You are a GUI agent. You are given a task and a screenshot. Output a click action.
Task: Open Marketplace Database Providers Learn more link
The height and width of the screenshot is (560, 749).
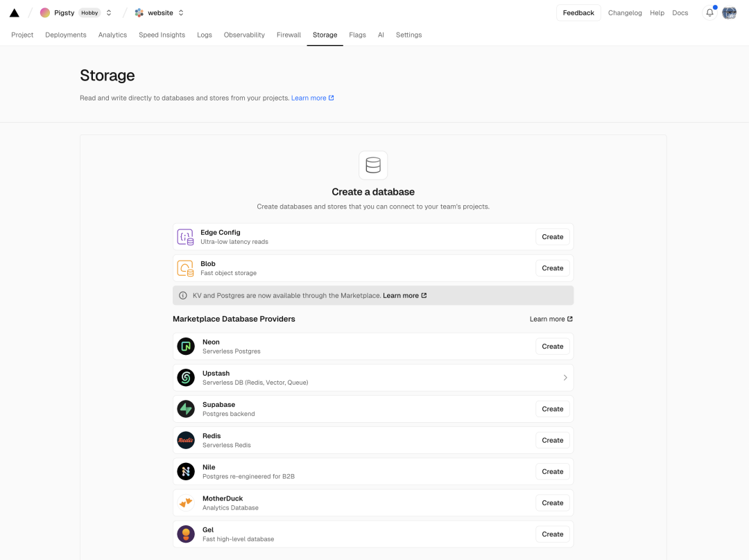(551, 319)
